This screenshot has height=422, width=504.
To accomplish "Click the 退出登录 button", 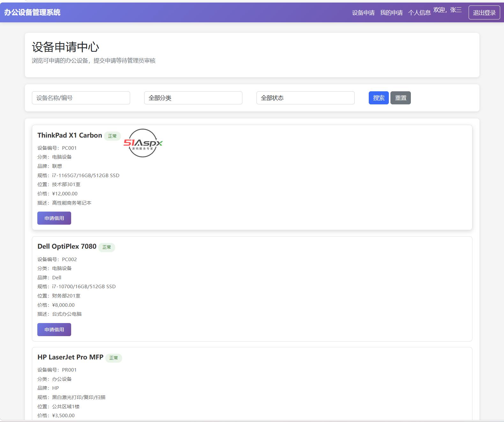I will tap(484, 12).
